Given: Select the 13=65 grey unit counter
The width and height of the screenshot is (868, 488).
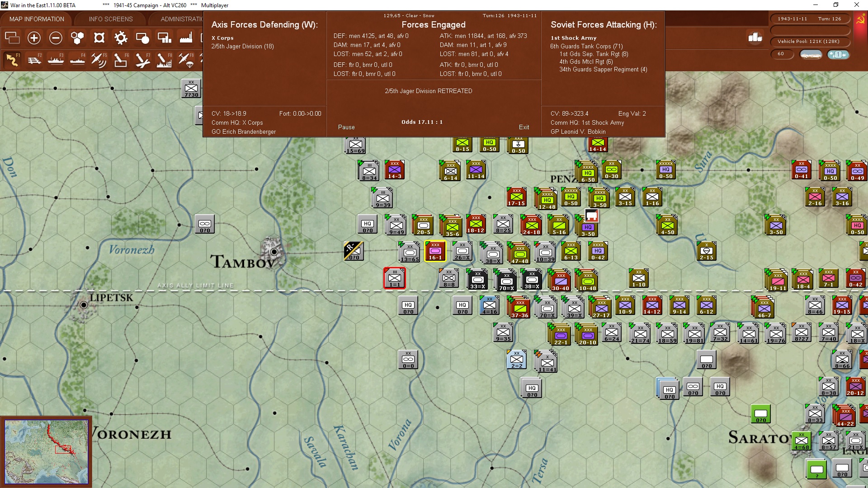Looking at the screenshot, I should point(409,252).
